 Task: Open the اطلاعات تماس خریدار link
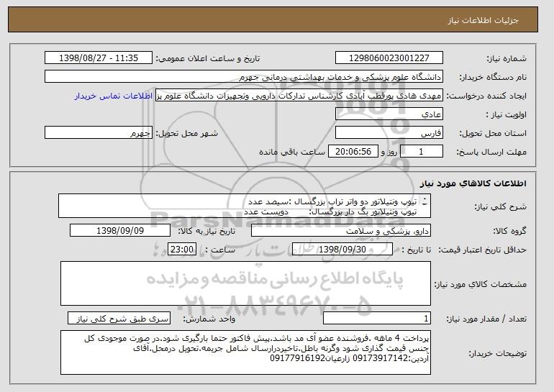(114, 96)
